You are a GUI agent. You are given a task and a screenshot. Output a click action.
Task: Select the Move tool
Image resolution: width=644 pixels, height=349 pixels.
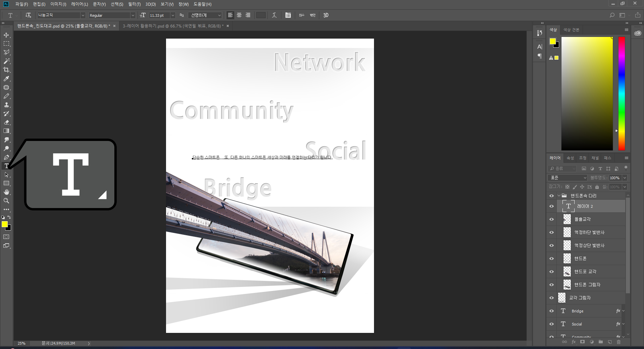6,35
